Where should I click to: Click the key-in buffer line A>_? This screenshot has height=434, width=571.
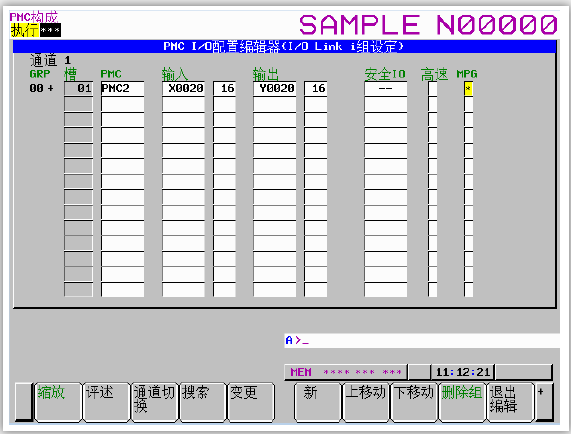422,340
